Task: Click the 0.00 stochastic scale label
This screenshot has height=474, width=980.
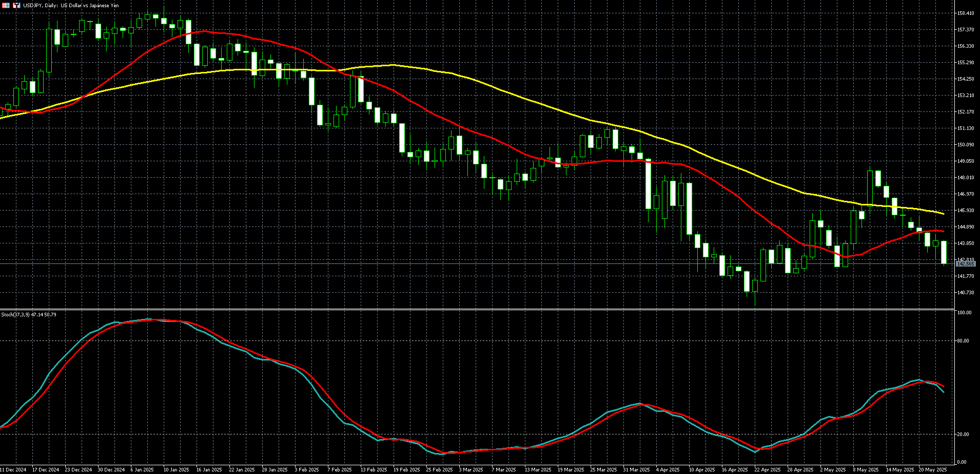Action: [x=962, y=463]
